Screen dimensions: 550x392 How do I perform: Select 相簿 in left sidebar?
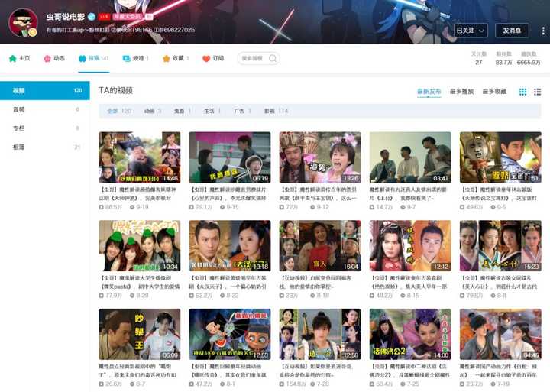(45, 147)
